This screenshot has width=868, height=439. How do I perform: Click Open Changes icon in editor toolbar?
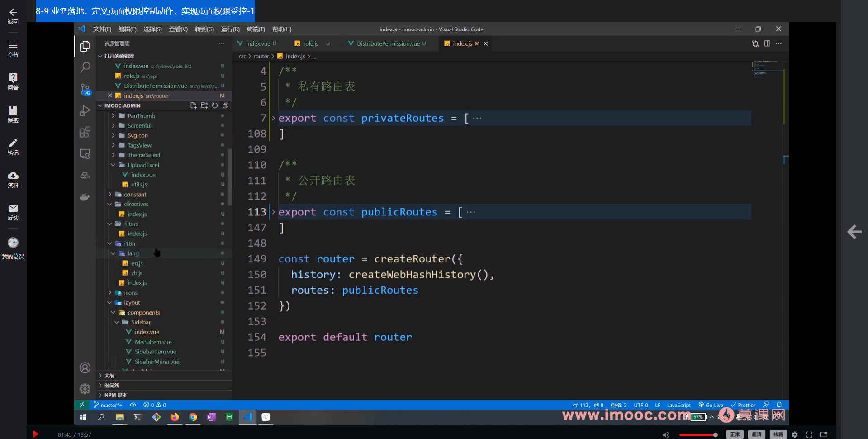[755, 43]
